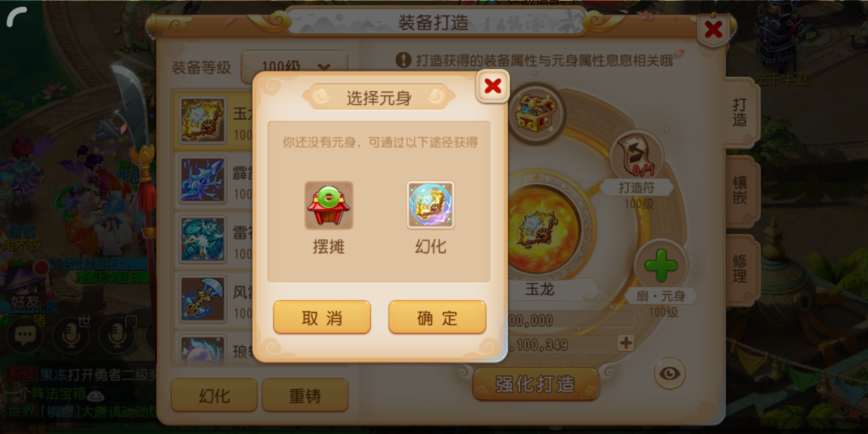Close the 选择元身 dialog
This screenshot has width=868, height=434.
pyautogui.click(x=492, y=86)
